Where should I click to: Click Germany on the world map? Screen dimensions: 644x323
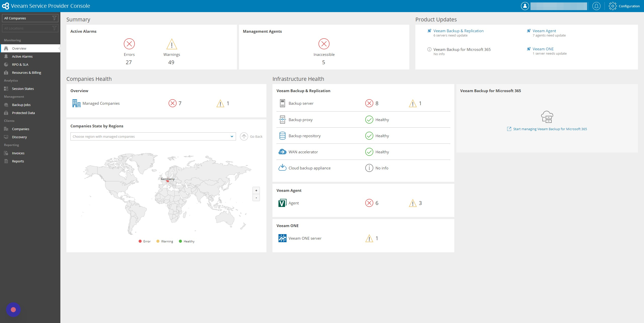168,181
